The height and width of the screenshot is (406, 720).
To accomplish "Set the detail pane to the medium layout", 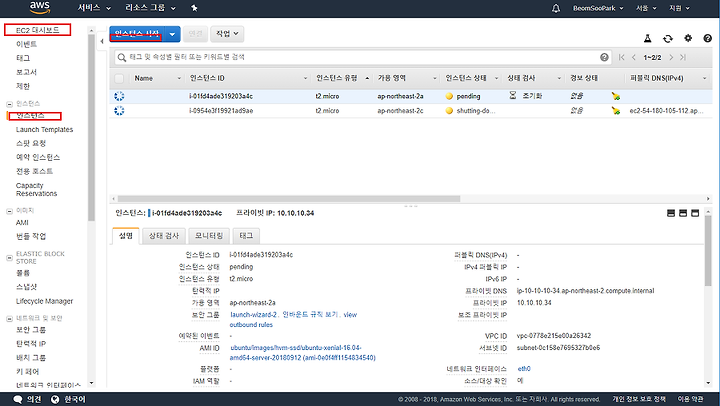I will point(683,213).
